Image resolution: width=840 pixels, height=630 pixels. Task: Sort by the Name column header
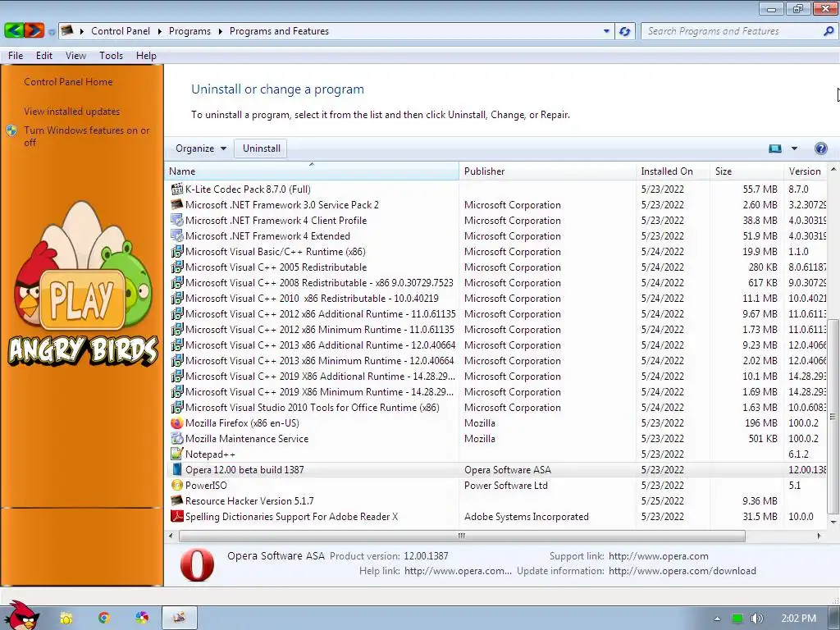click(x=312, y=171)
